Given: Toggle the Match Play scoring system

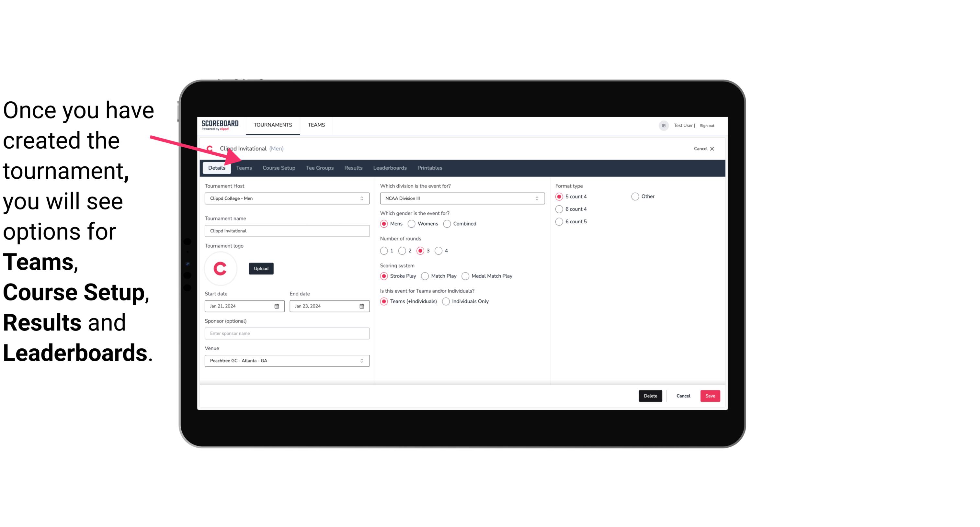Looking at the screenshot, I should (x=424, y=276).
